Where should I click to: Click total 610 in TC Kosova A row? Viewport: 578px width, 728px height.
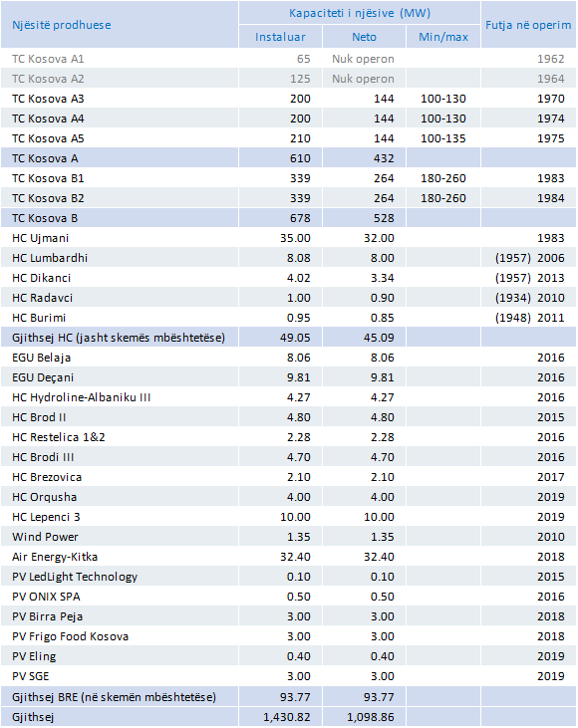(x=300, y=158)
